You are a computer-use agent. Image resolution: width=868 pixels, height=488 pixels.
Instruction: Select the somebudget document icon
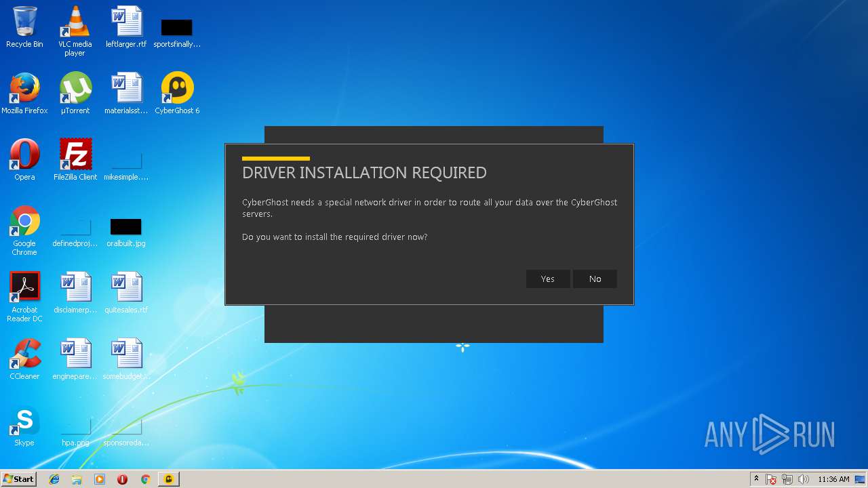tap(126, 359)
